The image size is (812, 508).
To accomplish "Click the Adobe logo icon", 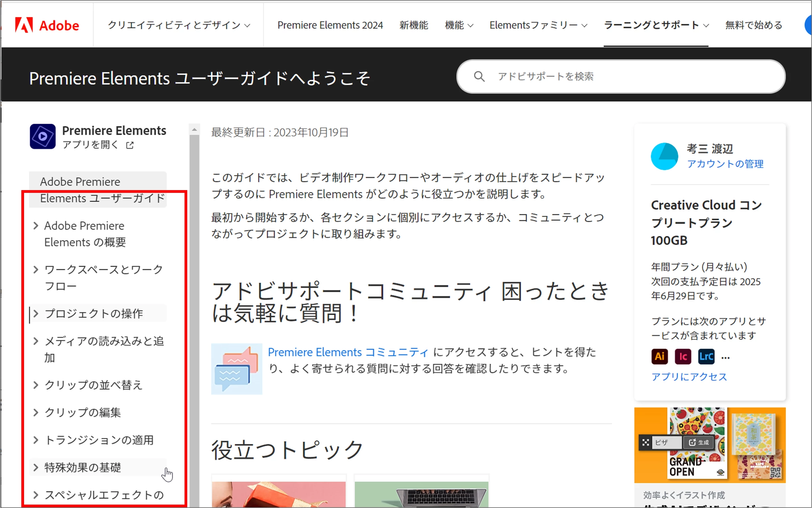I will (x=24, y=25).
